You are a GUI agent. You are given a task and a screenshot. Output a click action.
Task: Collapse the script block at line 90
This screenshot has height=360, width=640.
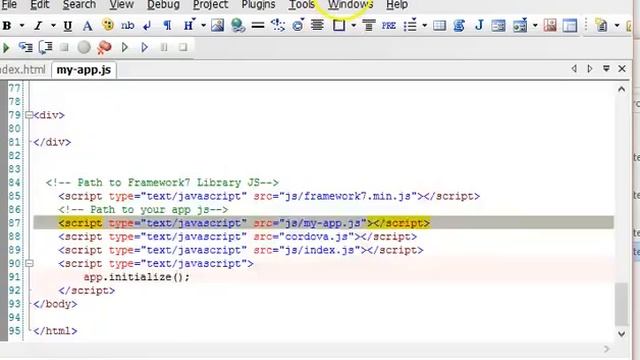point(29,263)
